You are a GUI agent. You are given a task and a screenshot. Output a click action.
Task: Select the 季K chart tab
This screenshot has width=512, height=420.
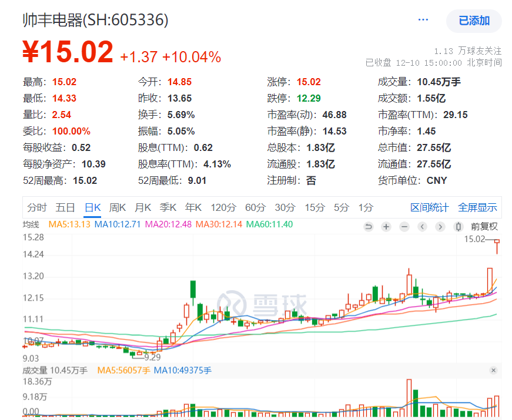[x=168, y=207]
